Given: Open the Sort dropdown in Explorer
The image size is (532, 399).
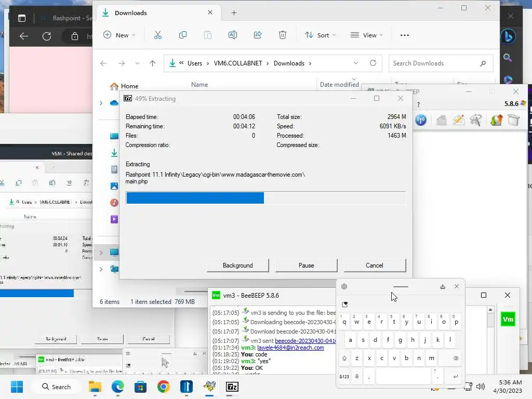Looking at the screenshot, I should 320,35.
